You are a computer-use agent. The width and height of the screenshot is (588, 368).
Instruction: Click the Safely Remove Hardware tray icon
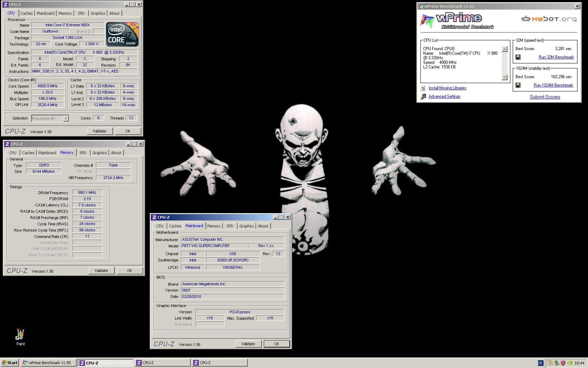click(x=556, y=363)
